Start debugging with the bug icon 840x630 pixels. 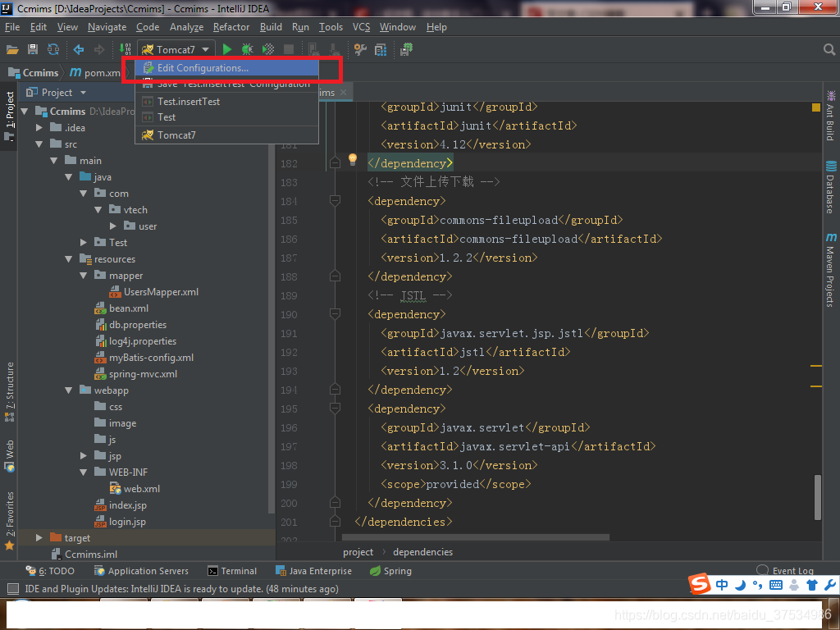pyautogui.click(x=247, y=49)
